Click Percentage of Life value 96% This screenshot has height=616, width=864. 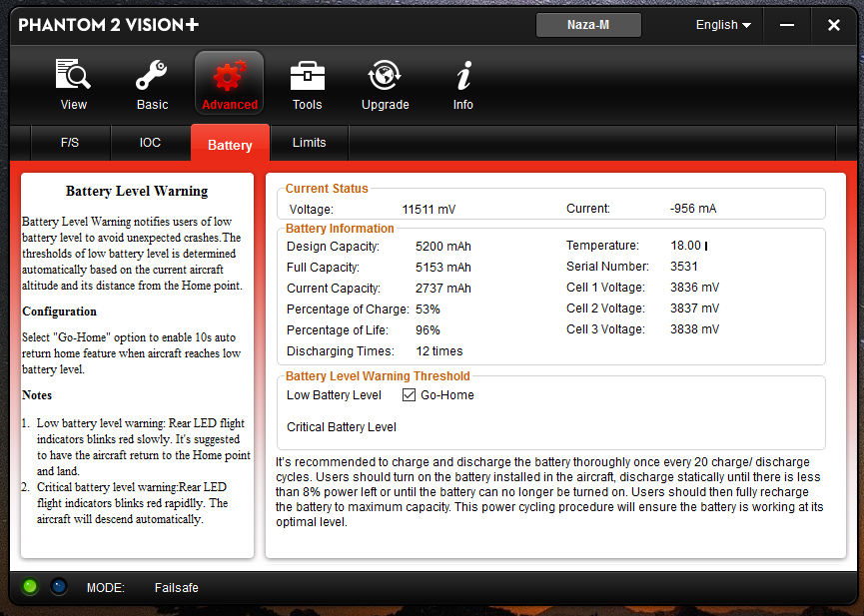click(428, 330)
